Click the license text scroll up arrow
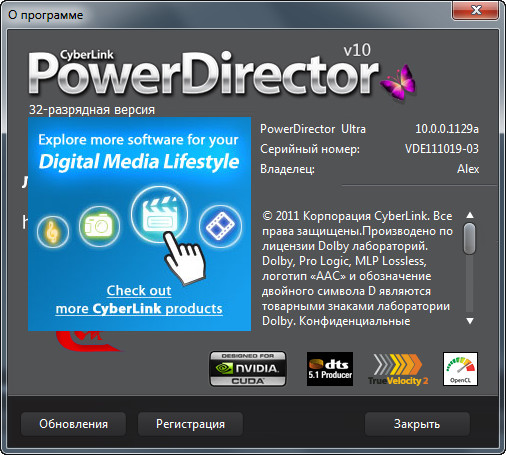The width and height of the screenshot is (506, 455). click(470, 215)
